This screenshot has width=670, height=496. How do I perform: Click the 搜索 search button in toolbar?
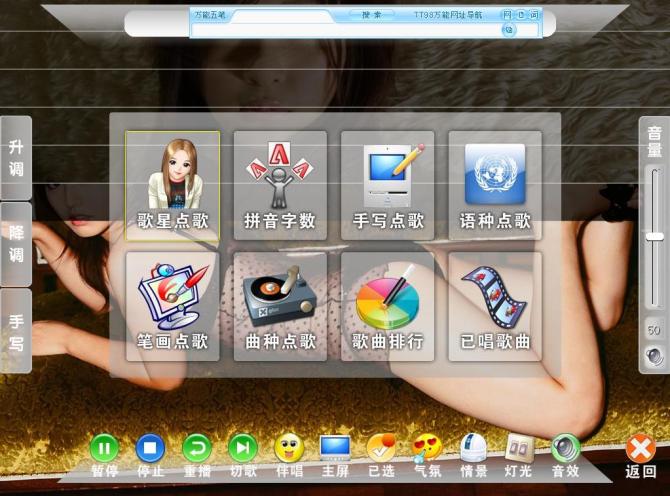click(x=372, y=15)
